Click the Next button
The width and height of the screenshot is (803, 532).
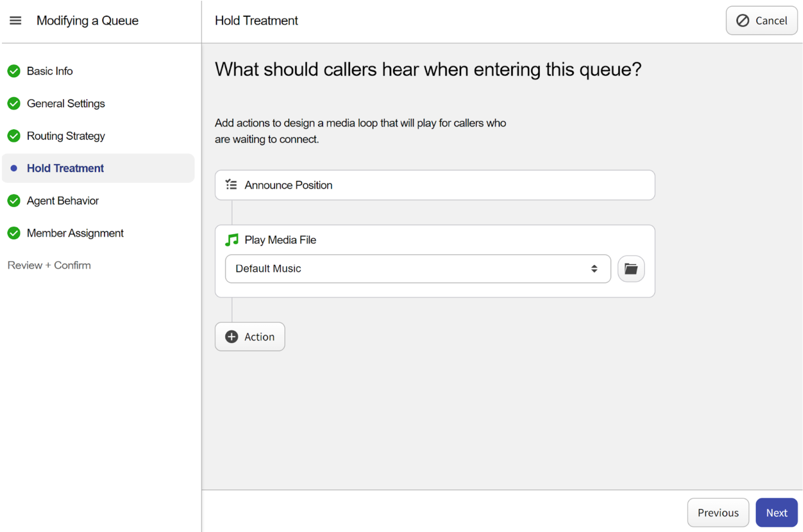click(x=776, y=512)
